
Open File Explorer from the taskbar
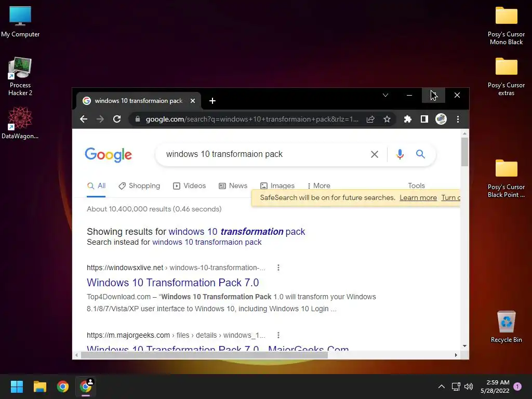(39, 387)
